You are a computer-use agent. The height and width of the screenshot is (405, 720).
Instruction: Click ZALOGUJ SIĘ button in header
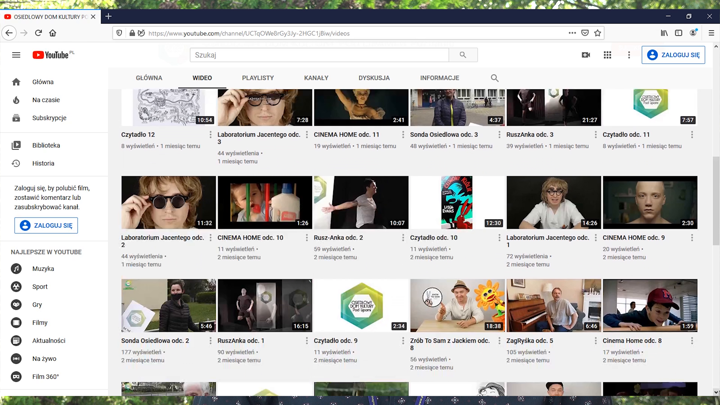(x=673, y=55)
